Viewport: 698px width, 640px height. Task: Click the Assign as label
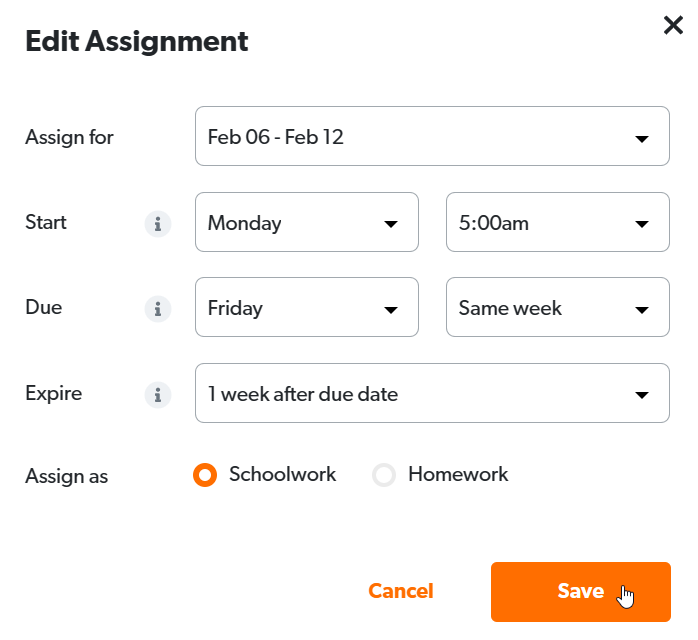point(66,476)
